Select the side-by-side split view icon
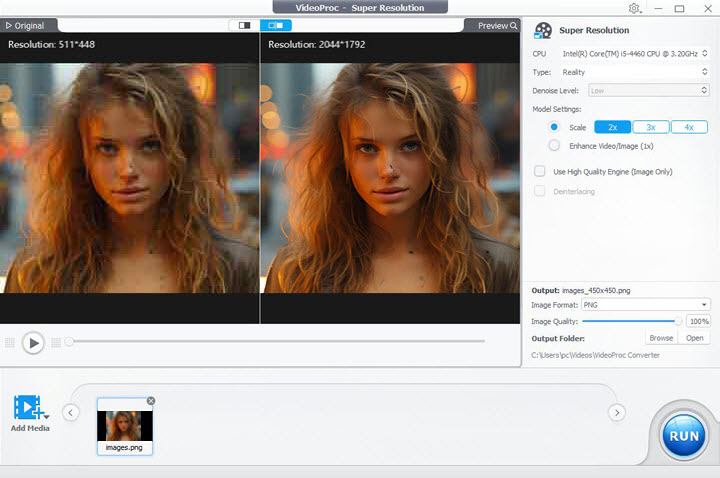Image resolution: width=720 pixels, height=478 pixels. coord(275,25)
